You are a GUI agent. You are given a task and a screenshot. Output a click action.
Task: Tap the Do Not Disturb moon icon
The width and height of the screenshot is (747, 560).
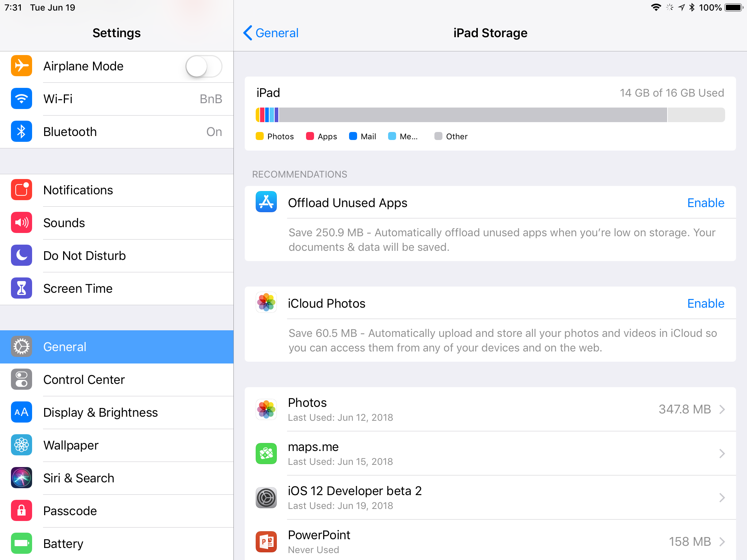22,256
